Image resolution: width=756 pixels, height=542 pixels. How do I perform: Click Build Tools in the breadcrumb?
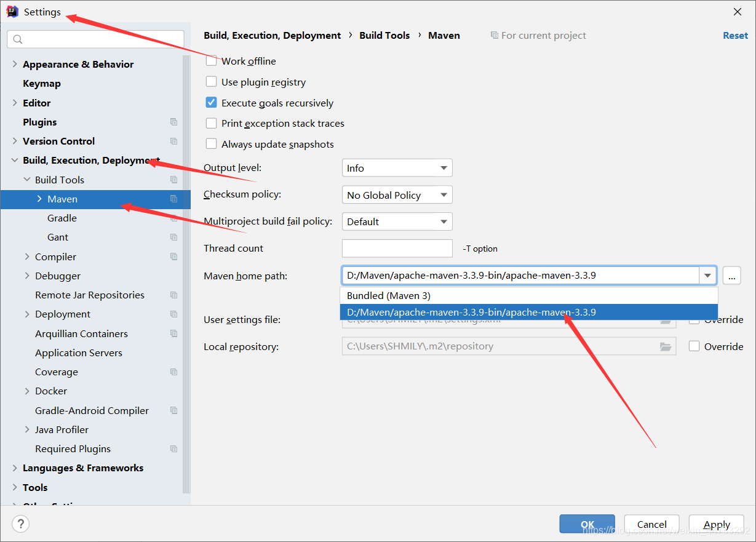coord(384,35)
